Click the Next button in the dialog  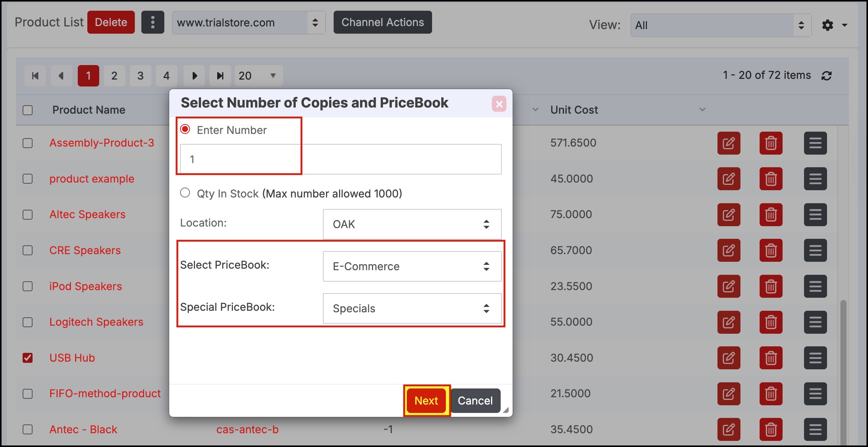click(426, 401)
